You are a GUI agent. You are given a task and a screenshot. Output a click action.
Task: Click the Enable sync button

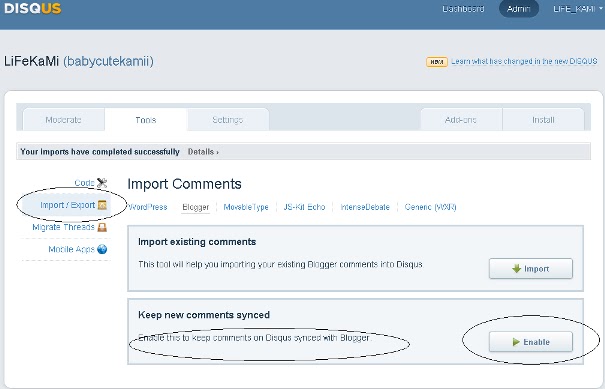coord(531,342)
